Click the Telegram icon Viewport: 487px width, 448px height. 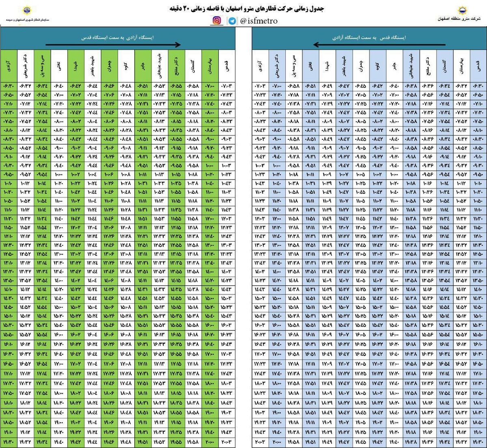tap(232, 21)
